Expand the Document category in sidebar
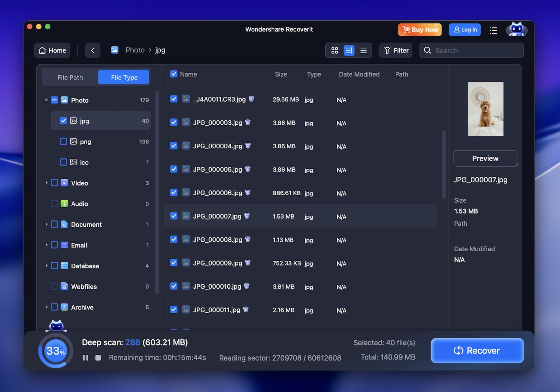 [46, 224]
